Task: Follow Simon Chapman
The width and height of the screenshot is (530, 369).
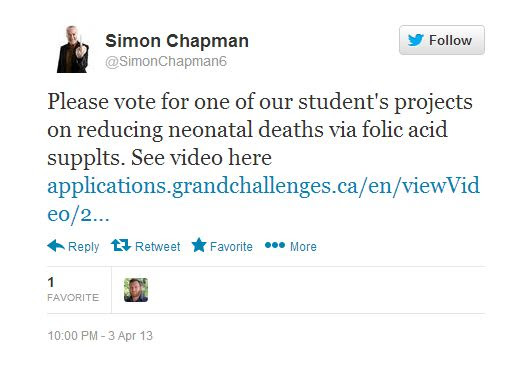Action: [442, 40]
